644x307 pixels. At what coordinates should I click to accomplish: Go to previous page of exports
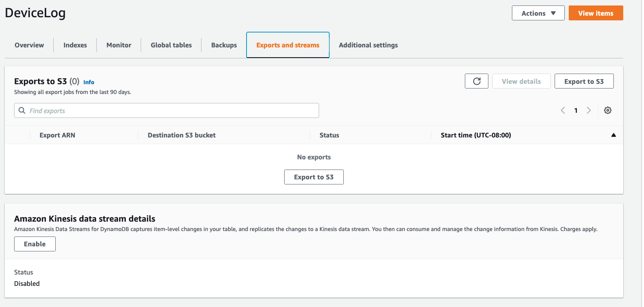click(563, 110)
